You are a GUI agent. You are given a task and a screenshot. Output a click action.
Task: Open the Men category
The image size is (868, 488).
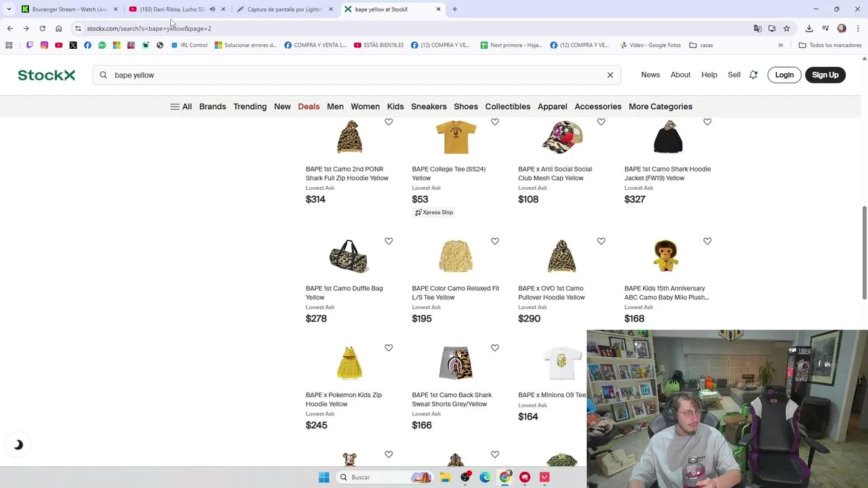(335, 106)
